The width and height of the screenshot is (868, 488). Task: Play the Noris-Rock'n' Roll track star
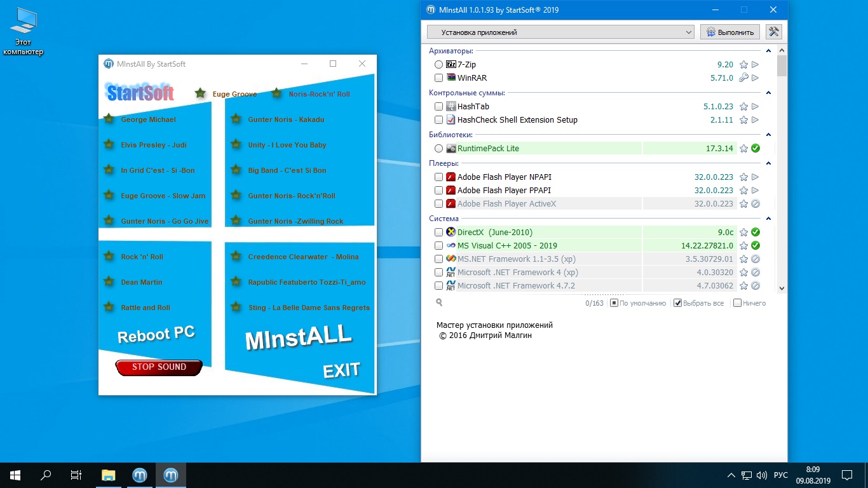point(276,93)
